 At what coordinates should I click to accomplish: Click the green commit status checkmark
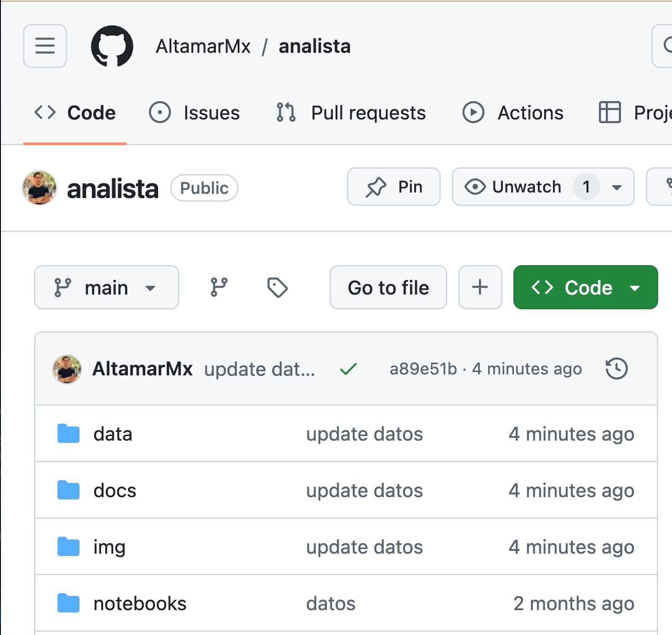348,369
